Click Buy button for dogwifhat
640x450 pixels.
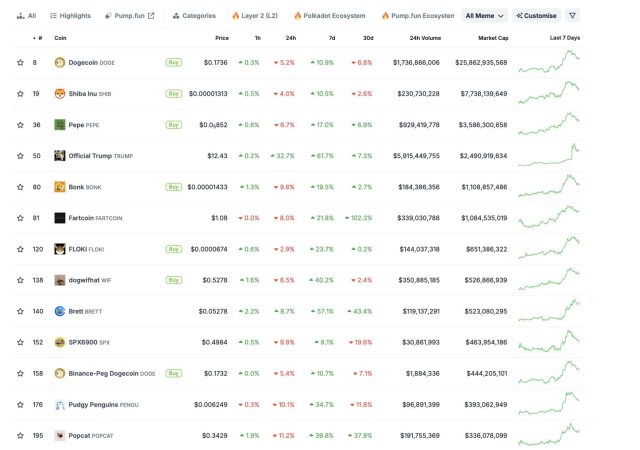pos(173,280)
